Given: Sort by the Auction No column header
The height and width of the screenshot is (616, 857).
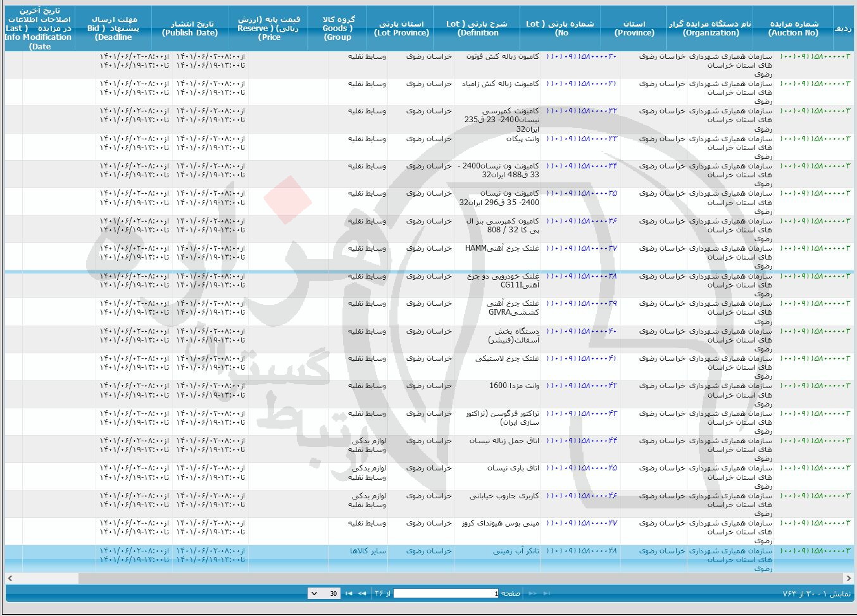Looking at the screenshot, I should [x=793, y=28].
